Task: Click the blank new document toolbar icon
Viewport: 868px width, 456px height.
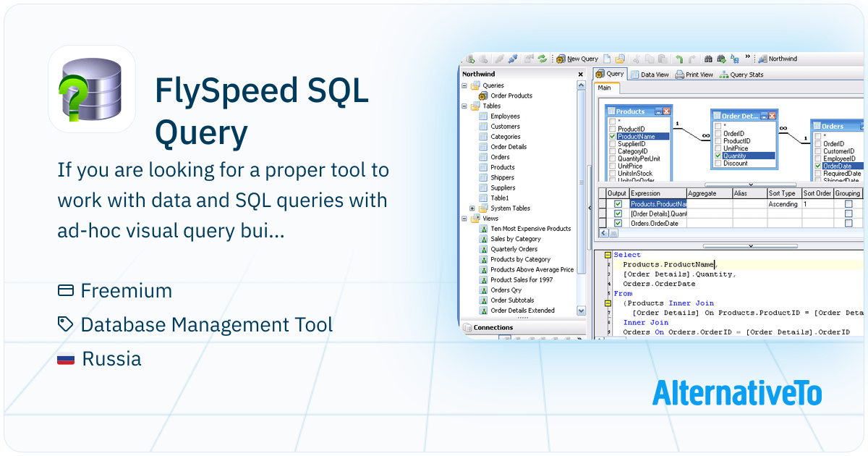Action: coord(608,59)
